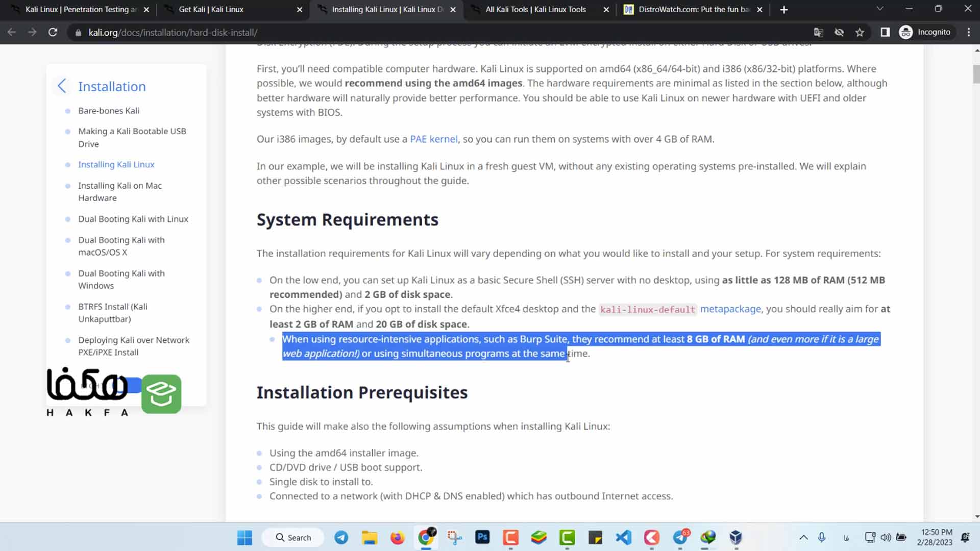Open a new browser tab
Image resolution: width=980 pixels, height=551 pixels.
click(784, 10)
